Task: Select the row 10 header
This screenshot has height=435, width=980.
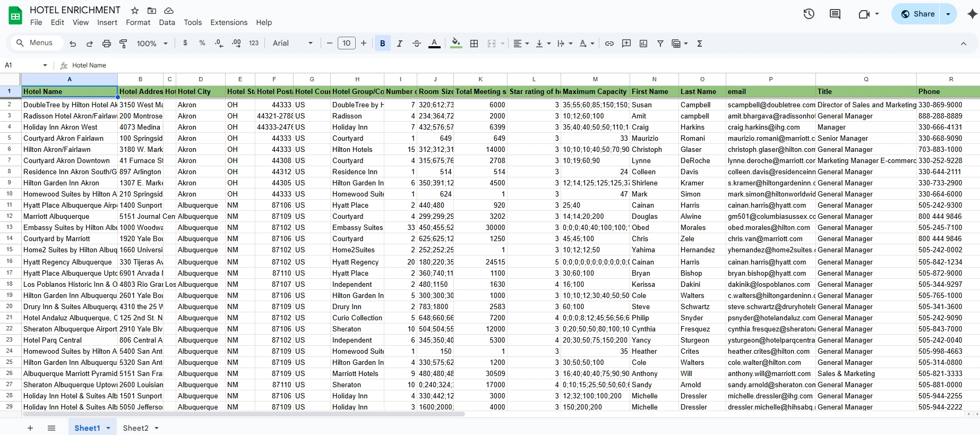Action: 10,194
